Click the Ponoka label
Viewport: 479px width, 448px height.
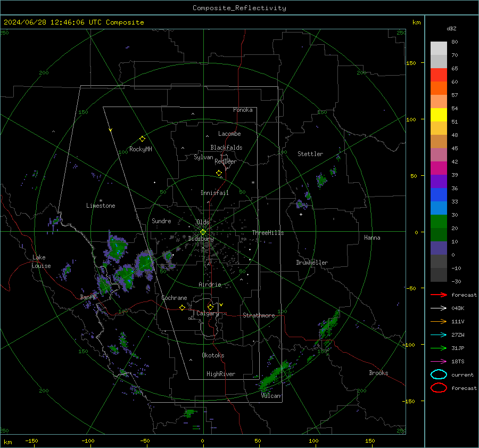243,110
